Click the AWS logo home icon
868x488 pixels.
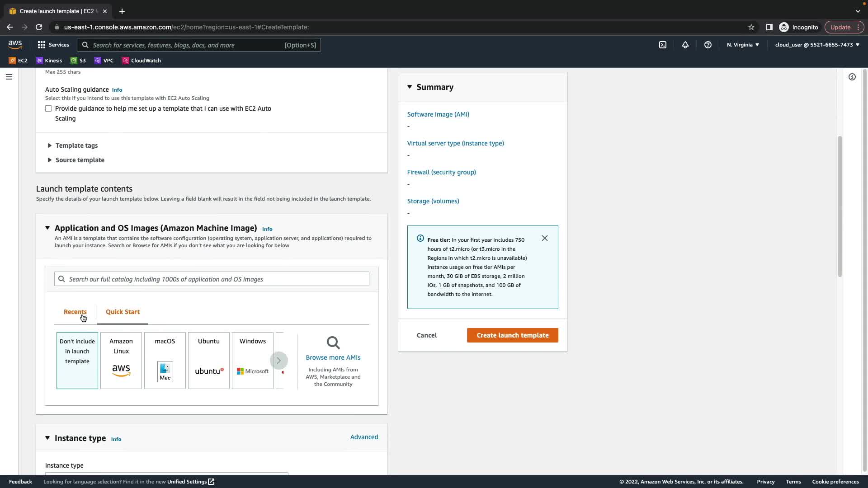(x=15, y=44)
